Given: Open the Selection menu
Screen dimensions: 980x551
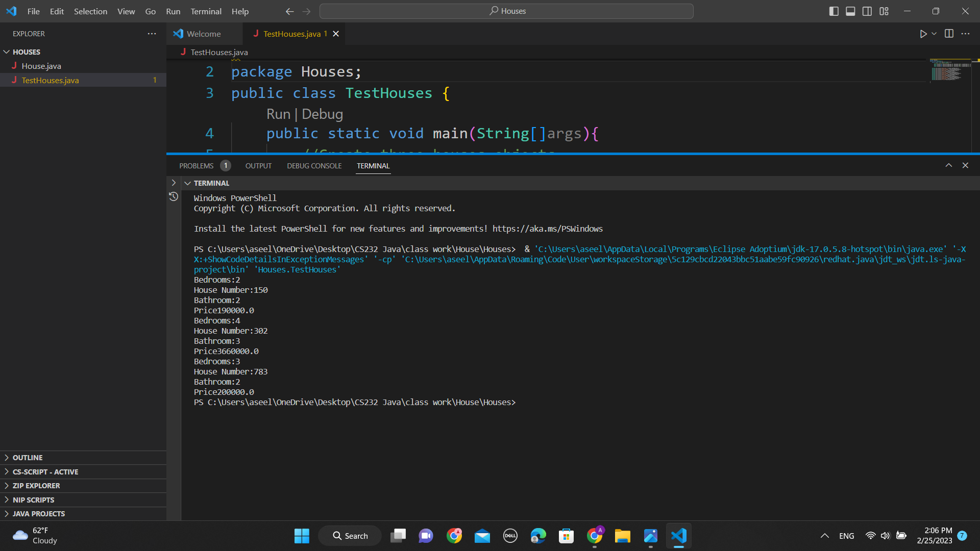Looking at the screenshot, I should (x=90, y=11).
